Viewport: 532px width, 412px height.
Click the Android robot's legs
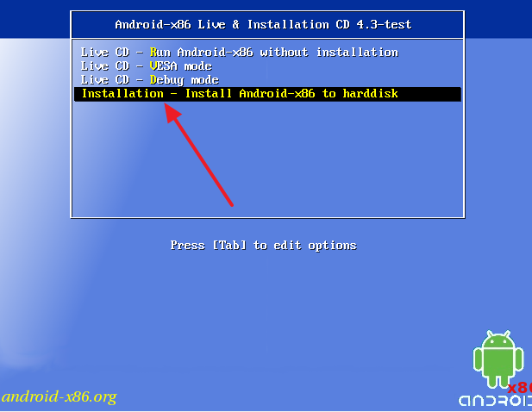pyautogui.click(x=498, y=382)
